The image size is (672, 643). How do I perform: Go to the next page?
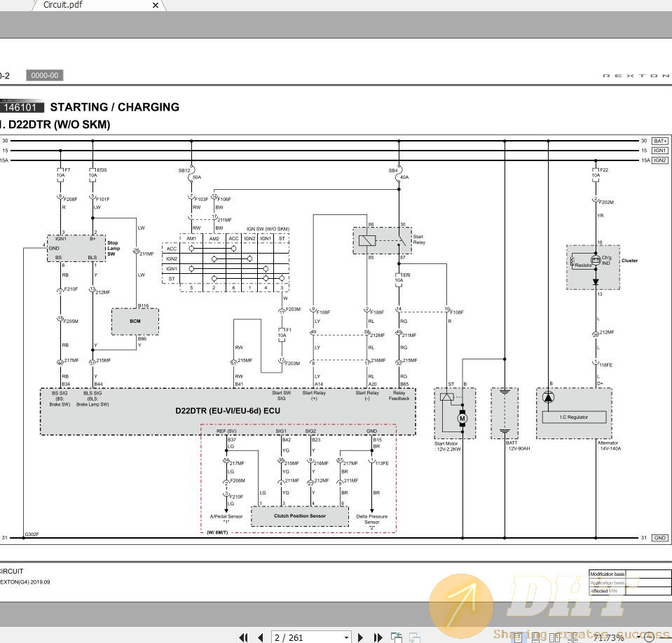coord(360,637)
